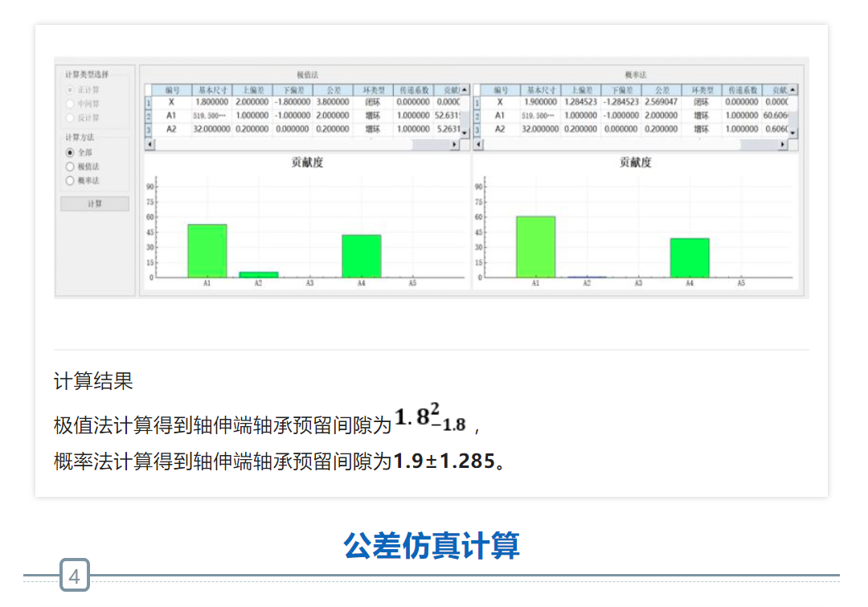
Task: Select row header 1 in 极值法 table
Action: 149,102
